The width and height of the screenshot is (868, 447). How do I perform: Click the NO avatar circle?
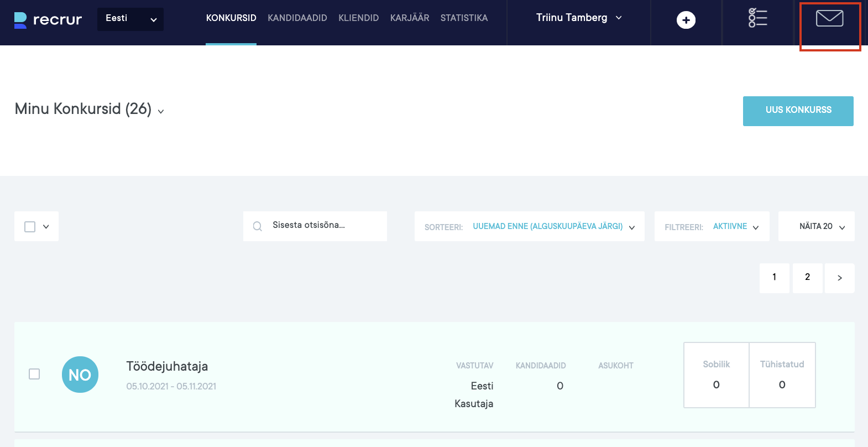tap(80, 375)
